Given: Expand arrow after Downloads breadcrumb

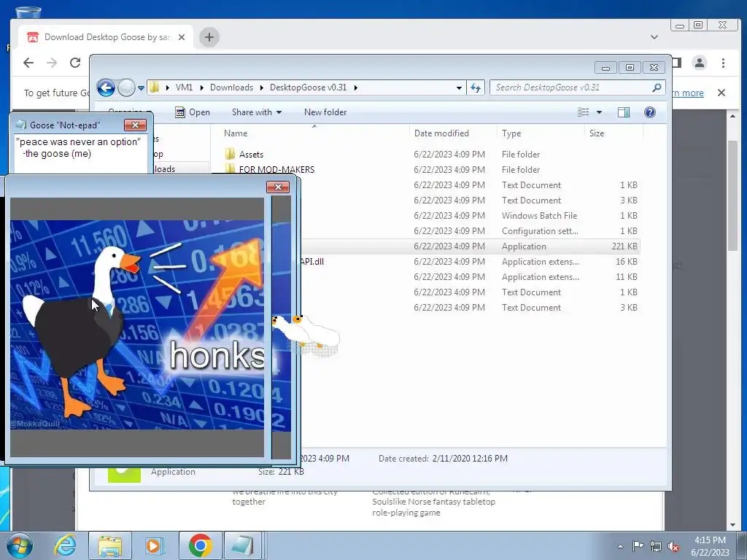Looking at the screenshot, I should point(262,87).
